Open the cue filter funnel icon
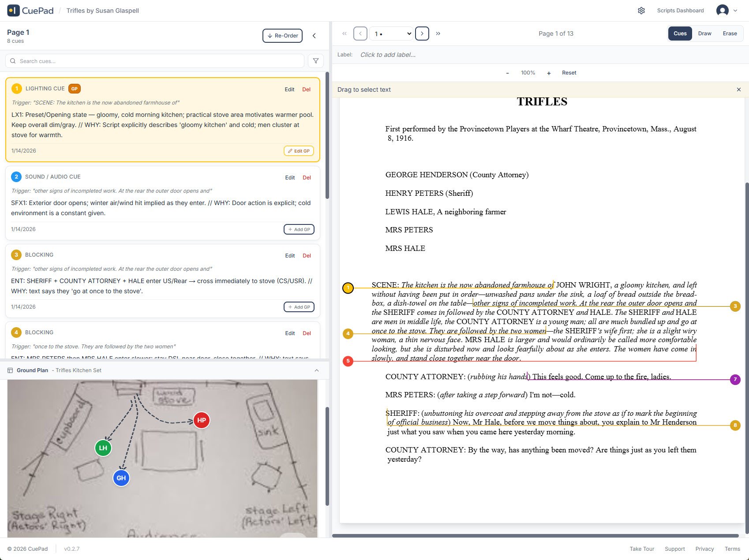This screenshot has height=560, width=749. tap(315, 61)
